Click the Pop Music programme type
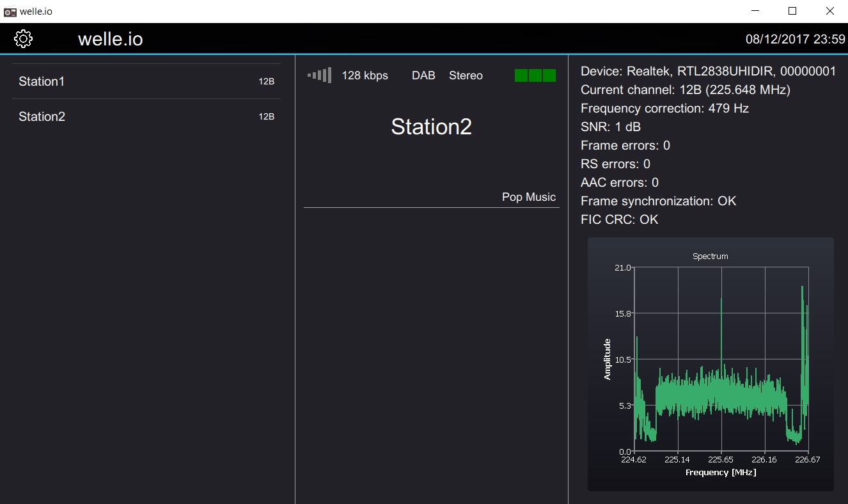 click(x=529, y=197)
